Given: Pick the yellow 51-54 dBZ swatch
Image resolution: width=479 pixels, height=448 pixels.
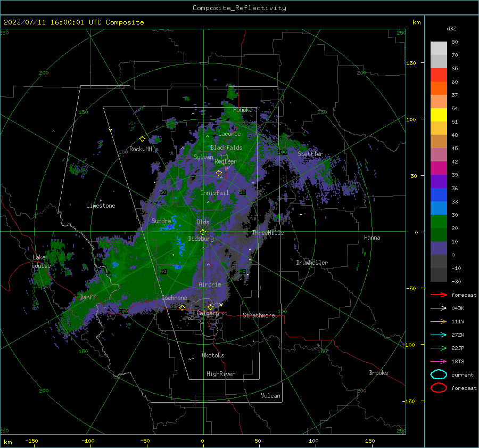Looking at the screenshot, I should (439, 115).
